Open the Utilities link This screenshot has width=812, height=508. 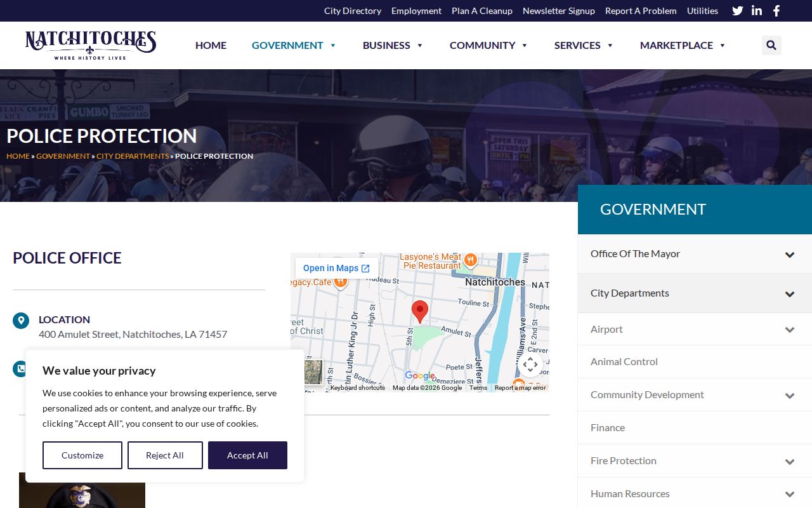(x=702, y=11)
